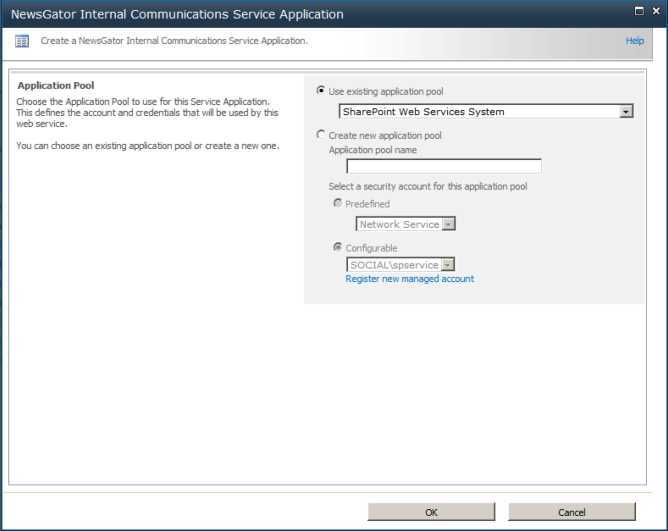668x531 pixels.
Task: Choose Create new application pool radio
Action: click(x=321, y=135)
